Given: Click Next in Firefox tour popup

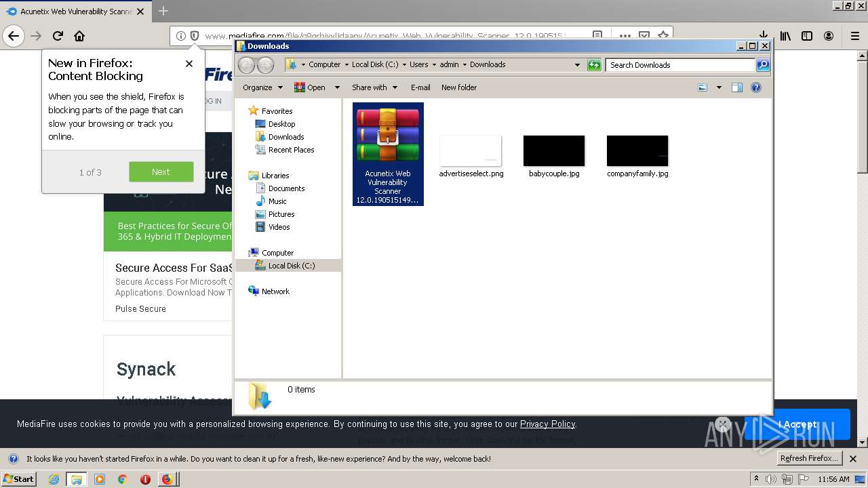Looking at the screenshot, I should 161,172.
